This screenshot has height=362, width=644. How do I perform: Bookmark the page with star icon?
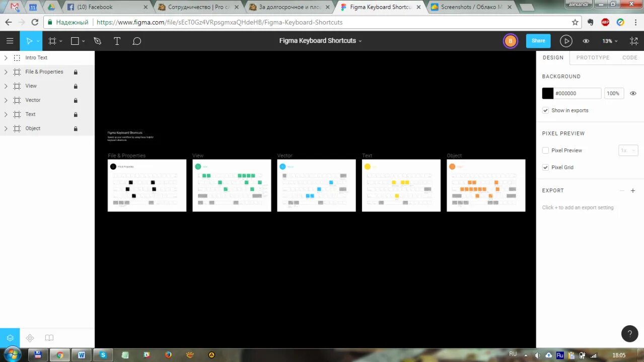pyautogui.click(x=575, y=22)
